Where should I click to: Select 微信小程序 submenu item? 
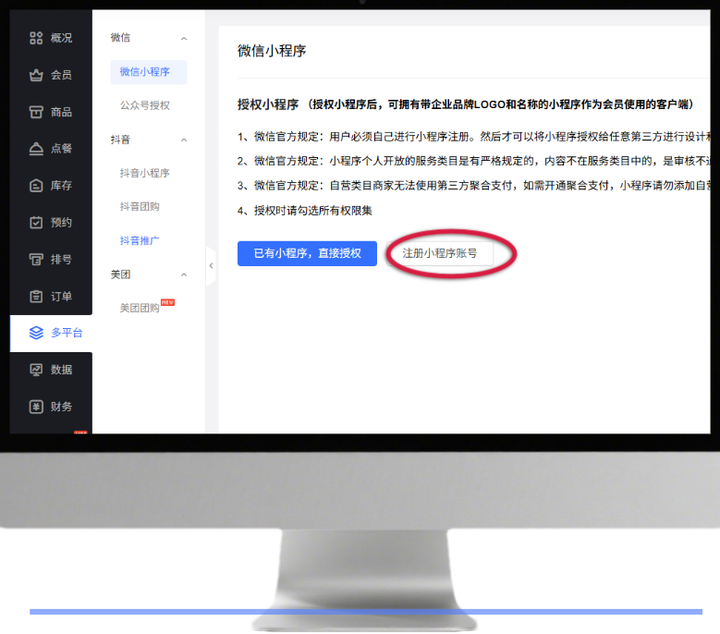tap(148, 72)
